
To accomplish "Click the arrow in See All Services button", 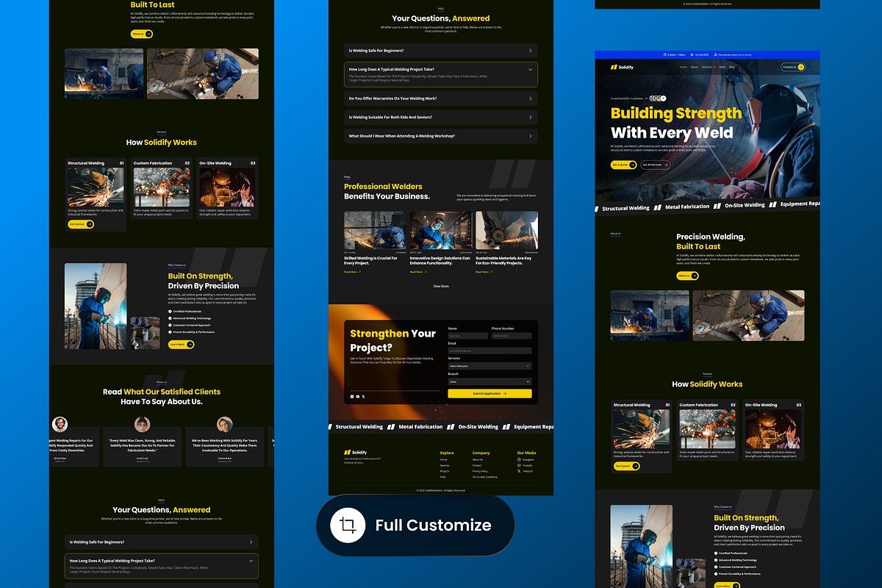I will (x=666, y=165).
